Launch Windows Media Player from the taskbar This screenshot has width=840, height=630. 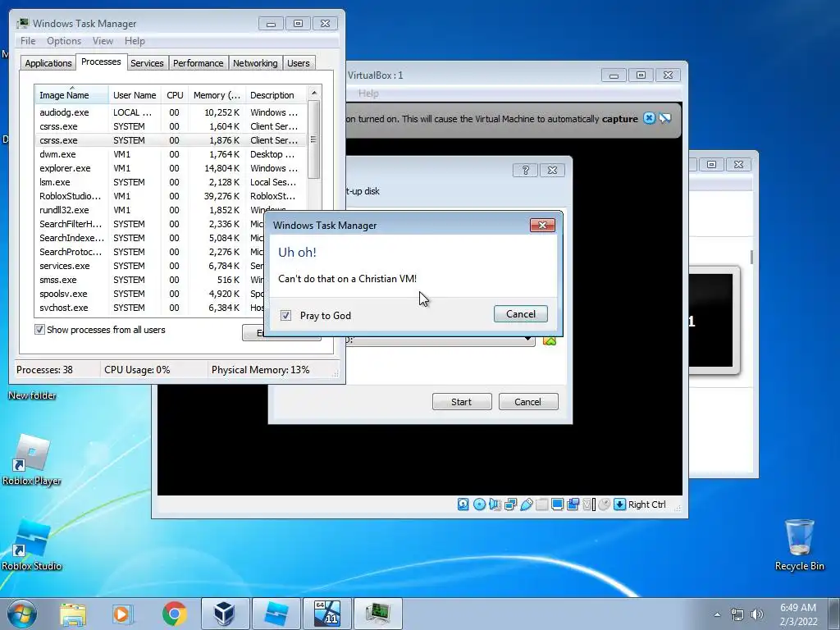coord(123,614)
